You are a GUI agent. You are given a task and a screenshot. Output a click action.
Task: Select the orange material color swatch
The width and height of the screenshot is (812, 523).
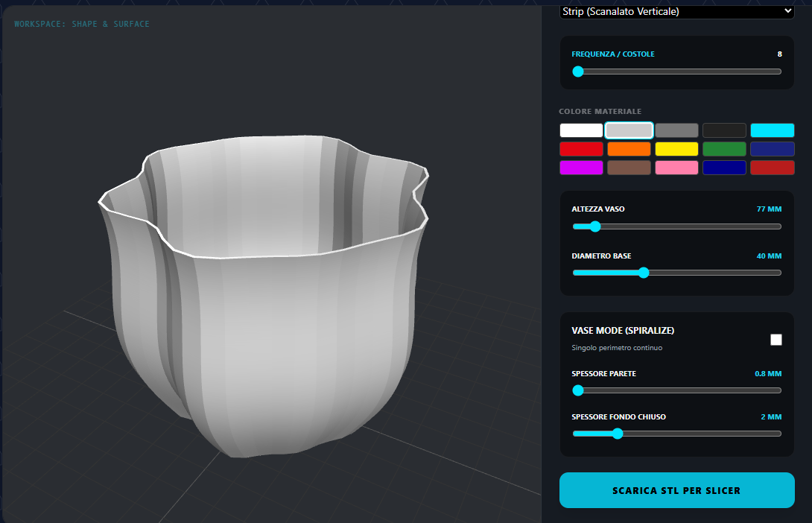(629, 149)
